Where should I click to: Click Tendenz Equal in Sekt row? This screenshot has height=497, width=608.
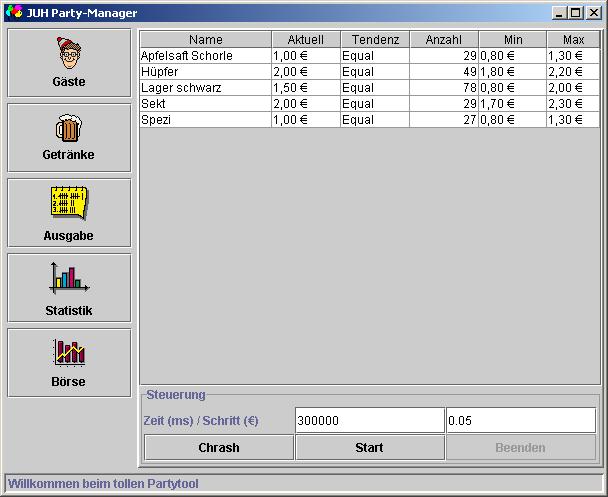pos(375,104)
